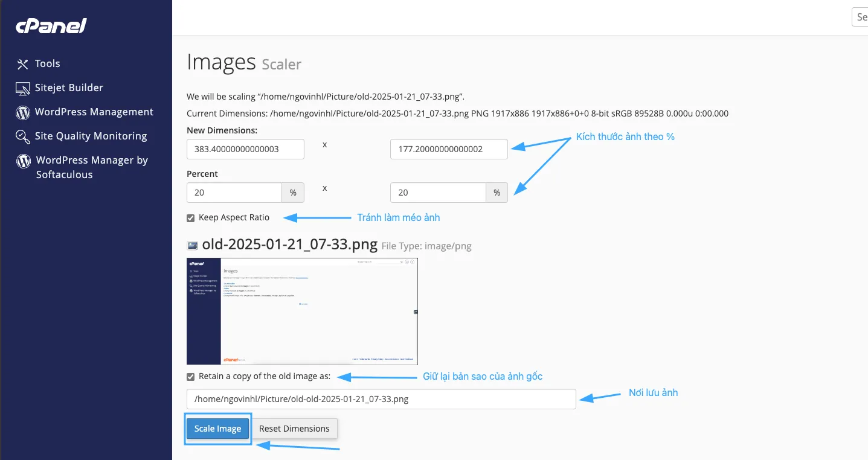Uncheck Retain a copy of the old image
The image size is (868, 460).
[x=191, y=377]
